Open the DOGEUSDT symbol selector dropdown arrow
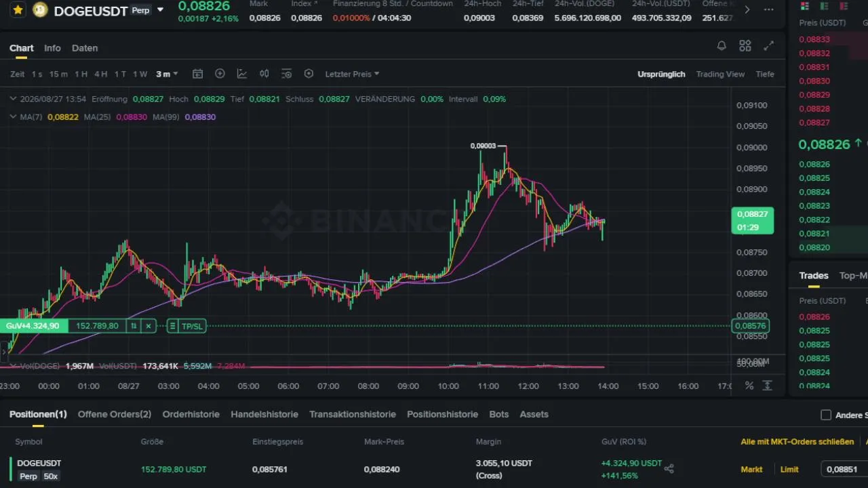Image resolution: width=868 pixels, height=488 pixels. (x=160, y=10)
